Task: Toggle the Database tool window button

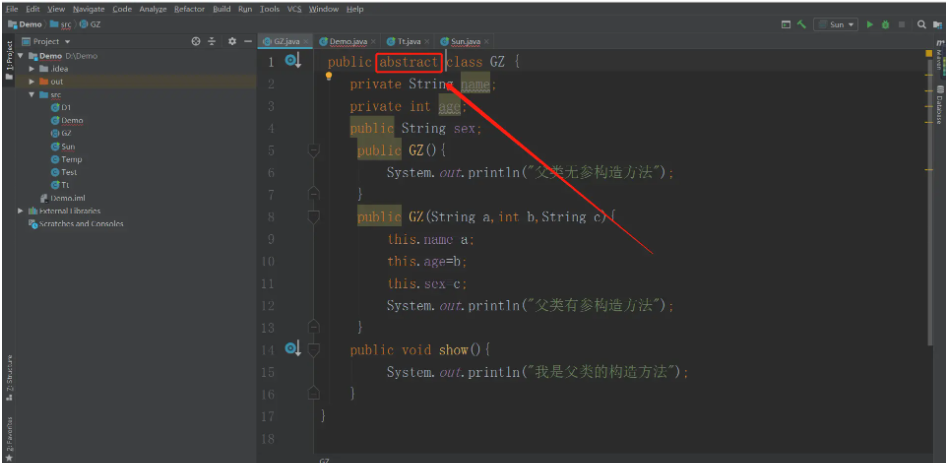Action: tap(939, 104)
